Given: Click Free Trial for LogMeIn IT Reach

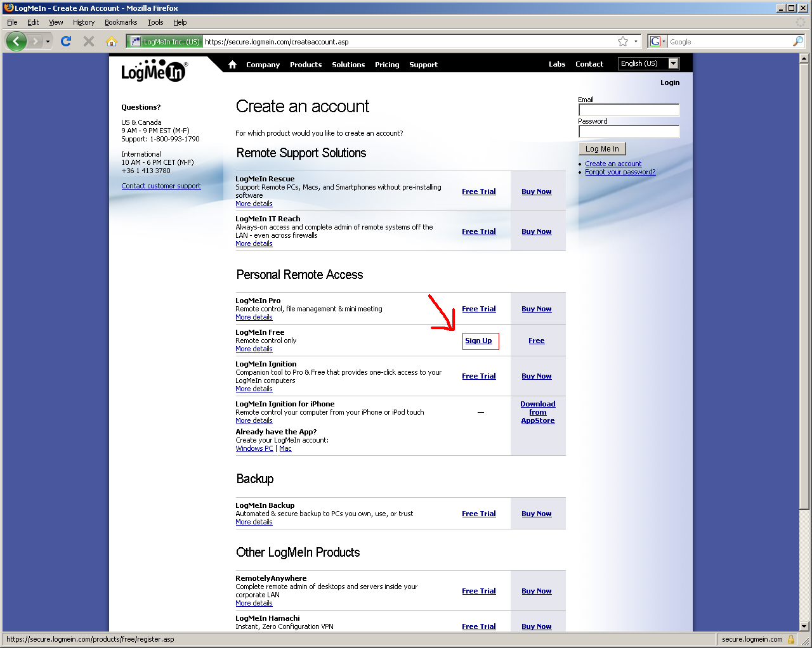Looking at the screenshot, I should point(479,231).
